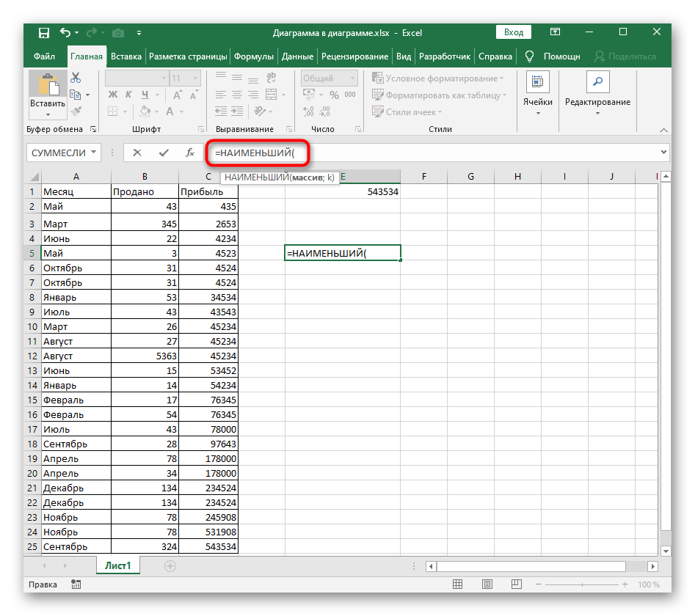Add new sheet with plus icon
695x616 pixels.
(170, 566)
